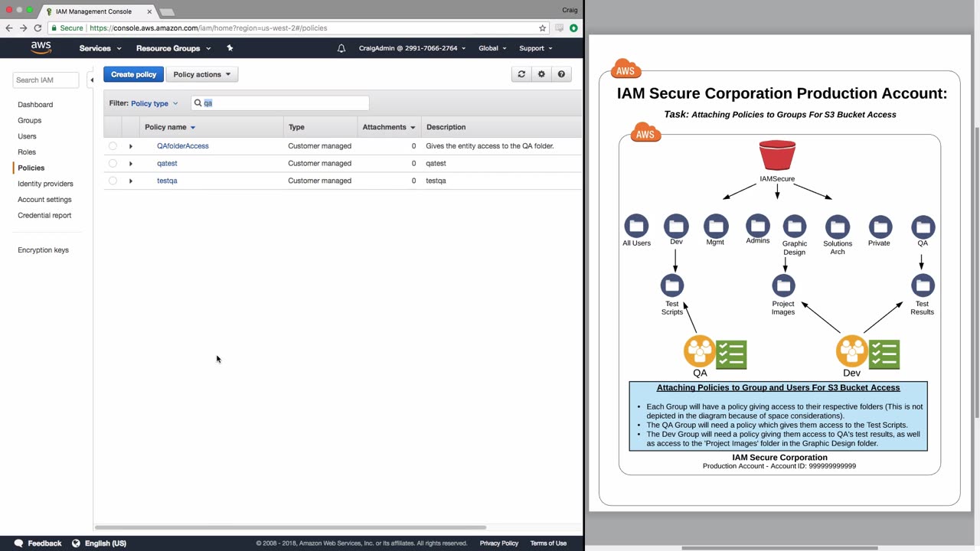The width and height of the screenshot is (980, 551).
Task: Open the Policy type filter dropdown
Action: (x=155, y=103)
